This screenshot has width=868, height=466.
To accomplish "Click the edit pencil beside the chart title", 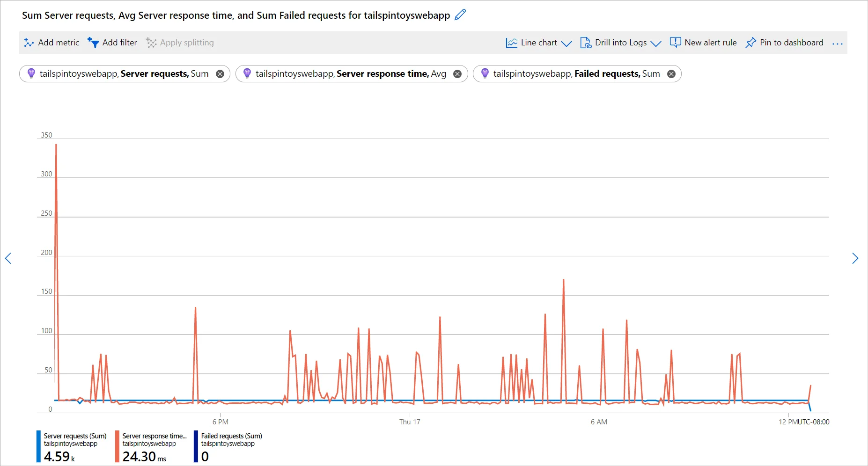I will 460,15.
